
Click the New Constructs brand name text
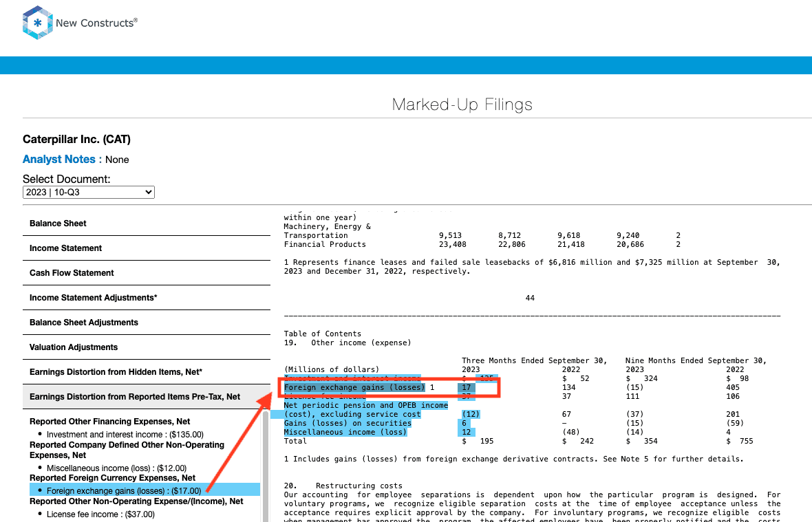click(96, 23)
